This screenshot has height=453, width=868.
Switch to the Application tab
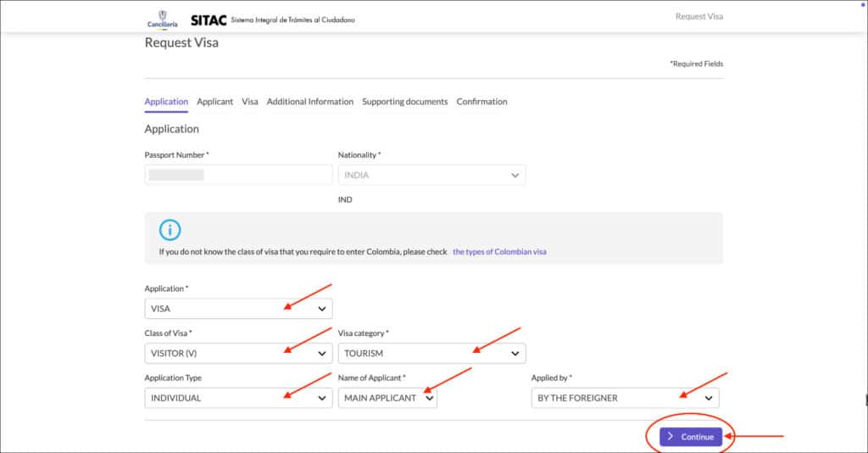click(166, 102)
